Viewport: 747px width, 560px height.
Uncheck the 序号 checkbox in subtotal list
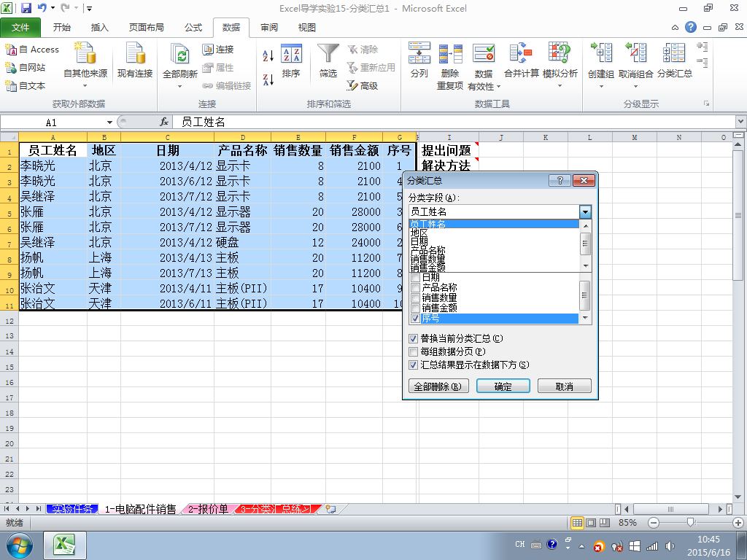[x=415, y=319]
